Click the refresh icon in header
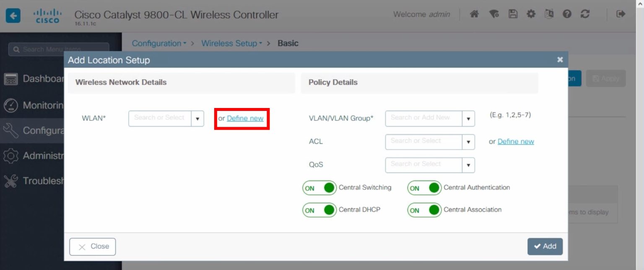This screenshot has width=644, height=270. pyautogui.click(x=585, y=14)
